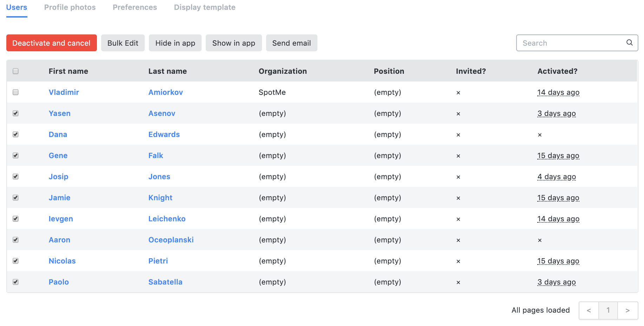Click Deactivate and cancel button
The width and height of the screenshot is (644, 326).
point(52,43)
